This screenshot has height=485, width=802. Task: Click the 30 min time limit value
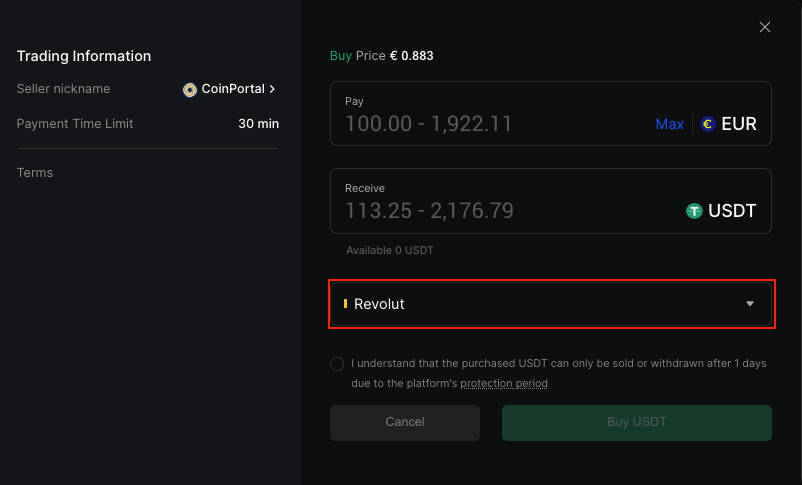click(258, 124)
